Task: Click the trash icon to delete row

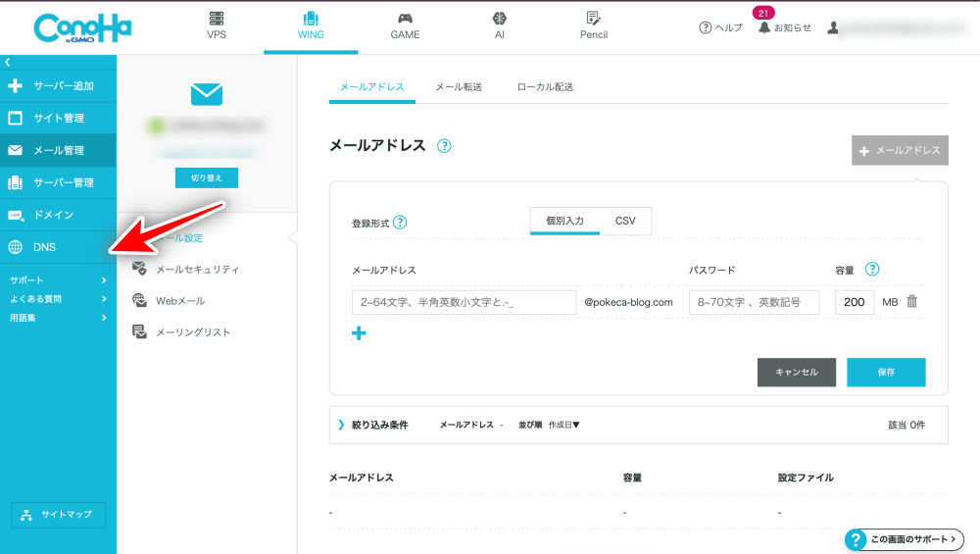Action: (x=912, y=302)
